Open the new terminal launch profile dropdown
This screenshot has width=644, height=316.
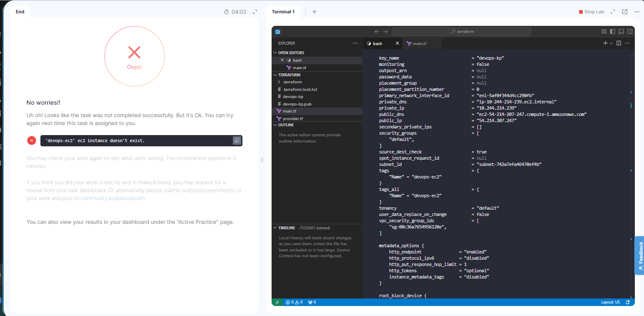click(x=611, y=43)
